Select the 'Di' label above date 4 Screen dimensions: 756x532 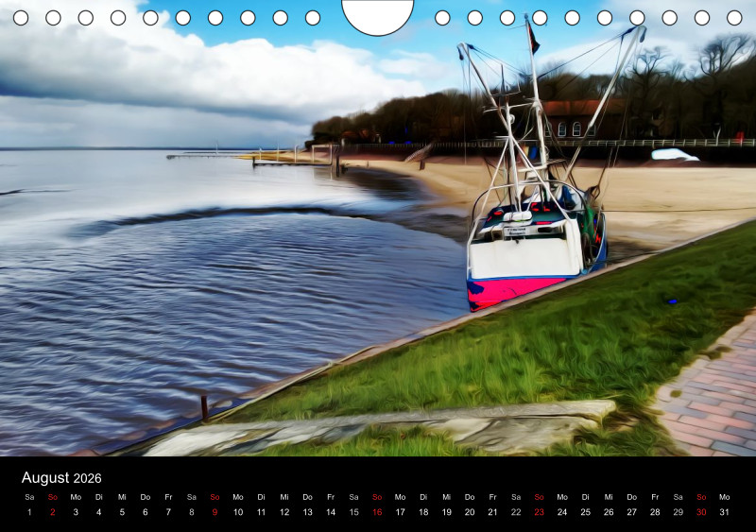point(99,497)
